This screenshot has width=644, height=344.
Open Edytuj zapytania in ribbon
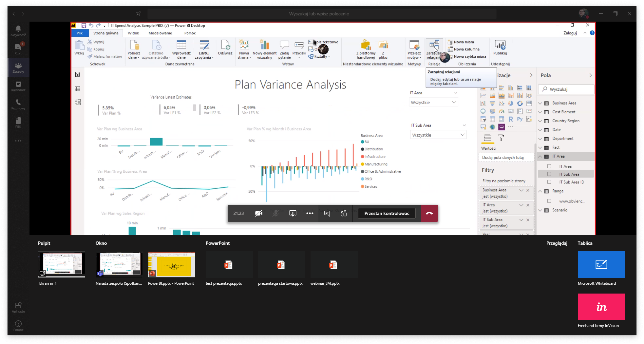[204, 49]
